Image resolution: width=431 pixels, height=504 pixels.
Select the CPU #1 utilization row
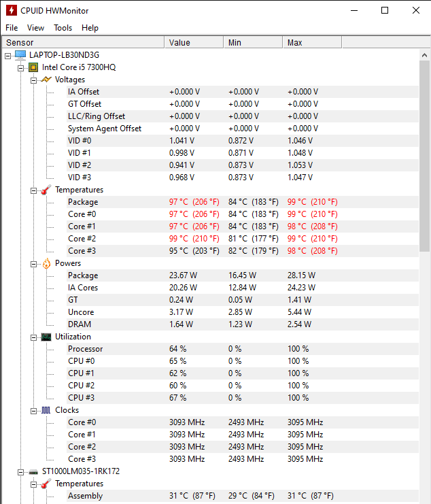243,373
